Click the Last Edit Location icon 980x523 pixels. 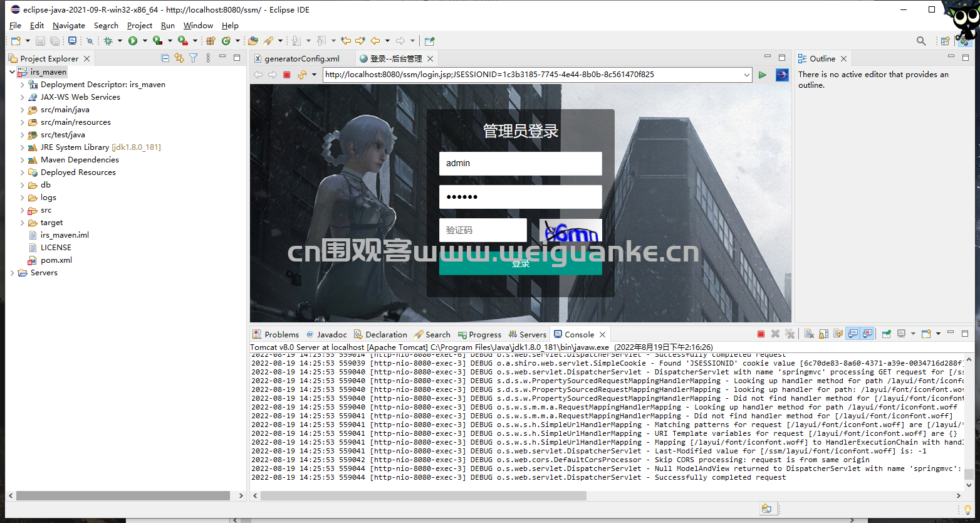pos(345,41)
